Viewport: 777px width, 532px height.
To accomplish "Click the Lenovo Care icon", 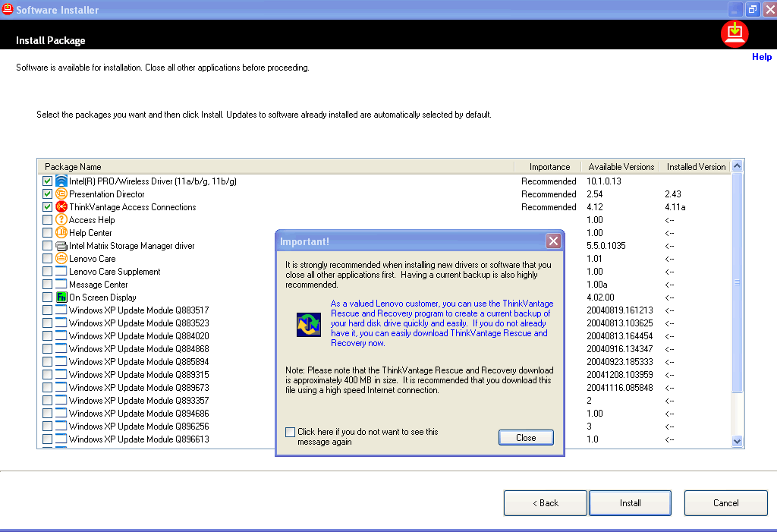I will (x=61, y=258).
